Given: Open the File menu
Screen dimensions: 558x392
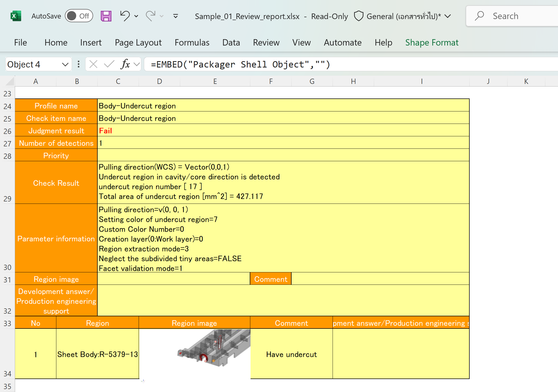Looking at the screenshot, I should point(20,43).
